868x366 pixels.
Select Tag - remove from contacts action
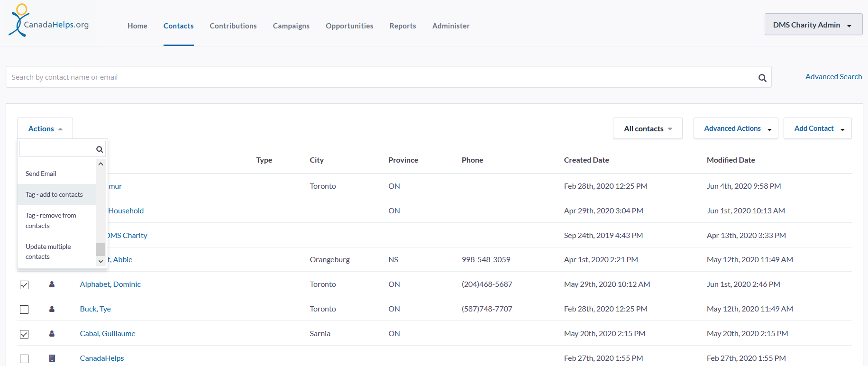click(57, 220)
